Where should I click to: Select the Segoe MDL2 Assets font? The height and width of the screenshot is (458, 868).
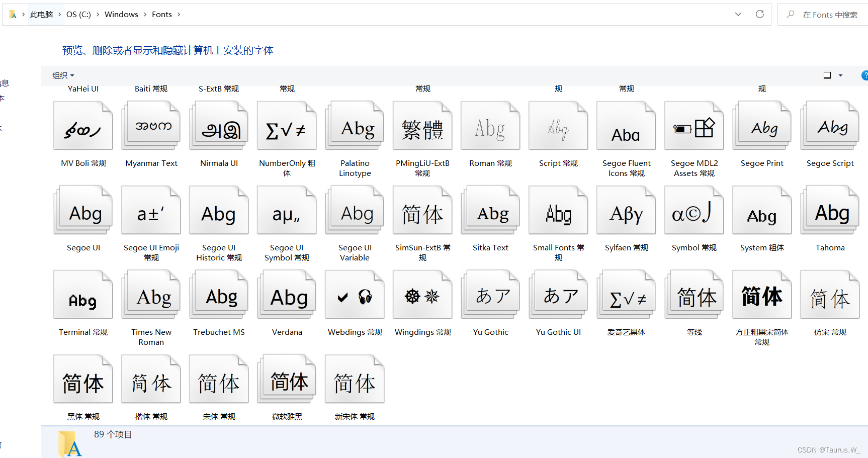click(x=694, y=126)
